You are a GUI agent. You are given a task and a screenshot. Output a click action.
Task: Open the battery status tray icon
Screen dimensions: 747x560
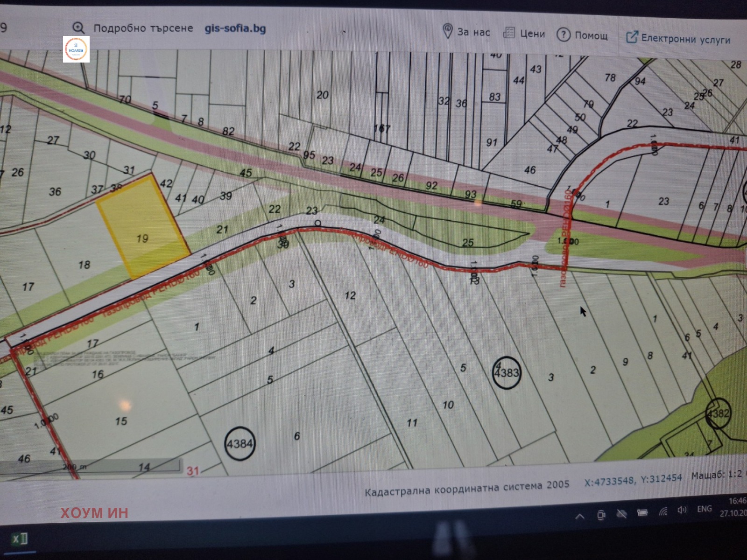coord(642,513)
